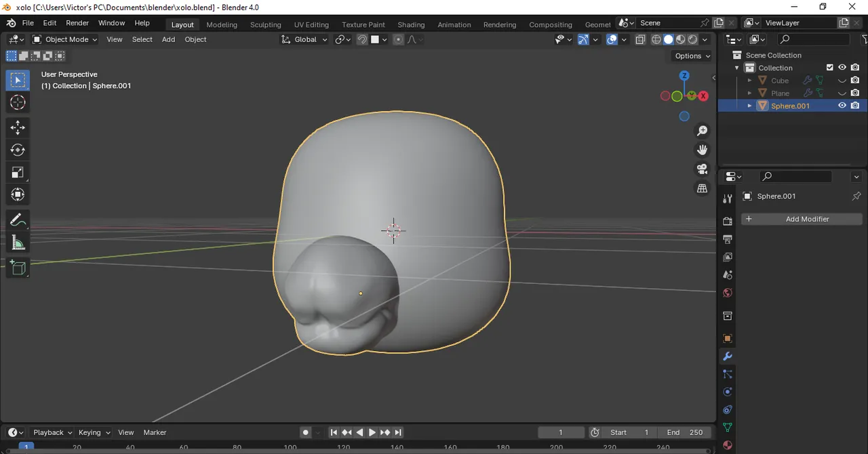
Task: Click the Blender logo menu icon
Action: (11, 23)
